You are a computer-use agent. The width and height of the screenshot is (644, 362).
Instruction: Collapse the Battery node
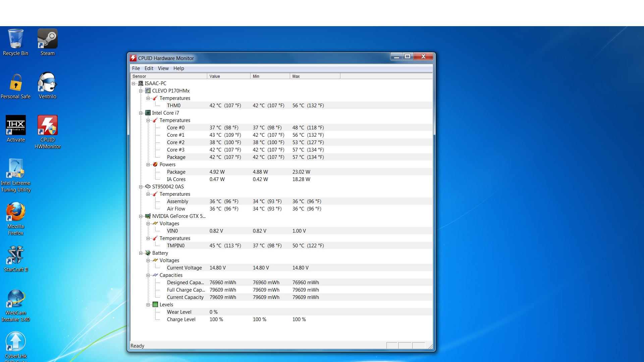tap(141, 253)
